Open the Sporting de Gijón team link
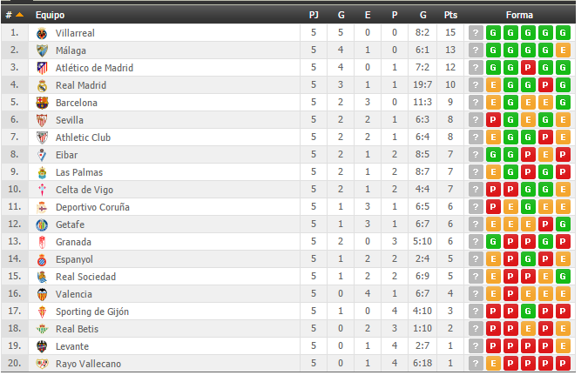Image resolution: width=588 pixels, height=382 pixels. point(92,312)
